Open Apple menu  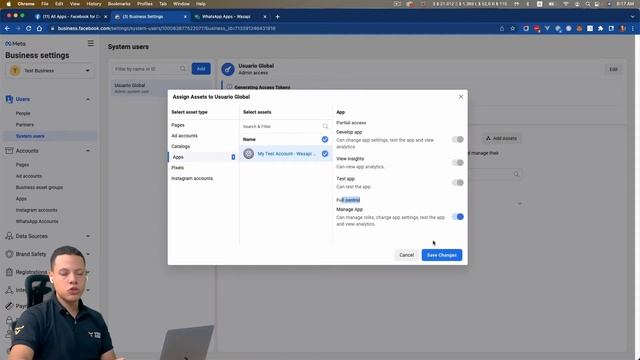coord(8,4)
